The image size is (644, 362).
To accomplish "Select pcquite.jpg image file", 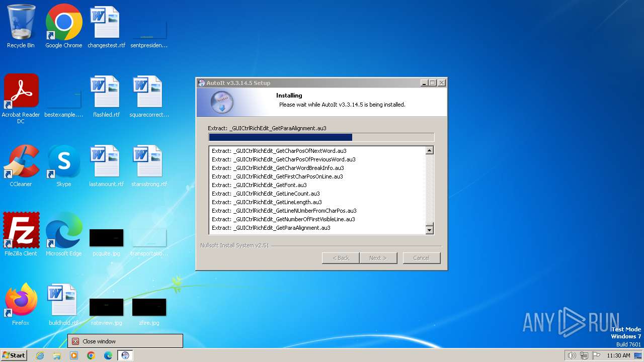I will (x=106, y=242).
